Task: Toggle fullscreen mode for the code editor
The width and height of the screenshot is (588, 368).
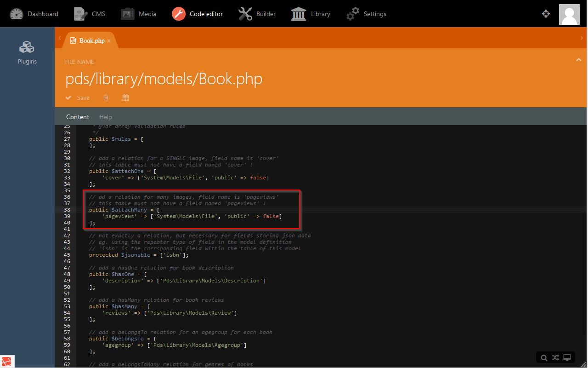Action: click(567, 357)
